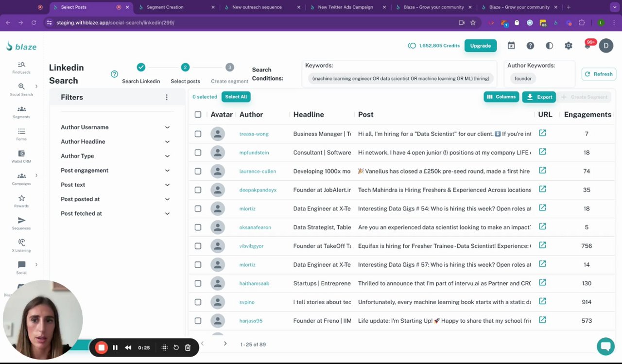
Task: Refresh the search results
Action: [599, 74]
